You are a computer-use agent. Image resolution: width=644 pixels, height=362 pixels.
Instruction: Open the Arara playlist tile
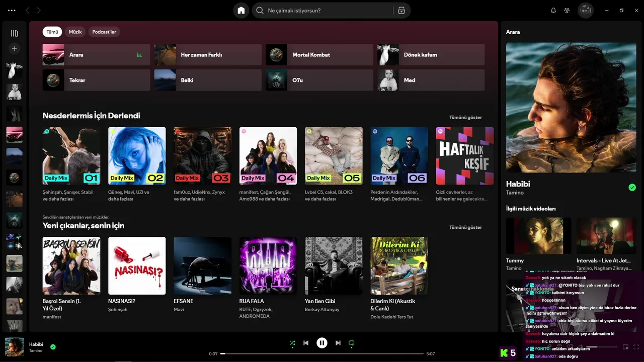(96, 55)
